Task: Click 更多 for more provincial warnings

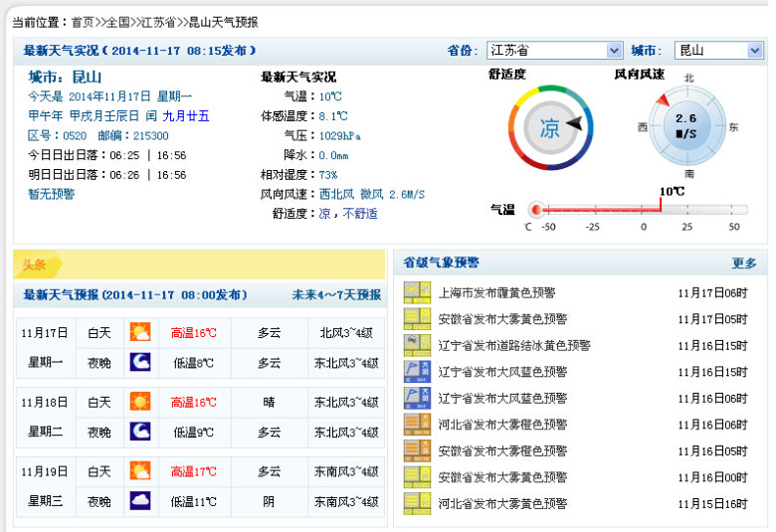Action: coord(744,264)
